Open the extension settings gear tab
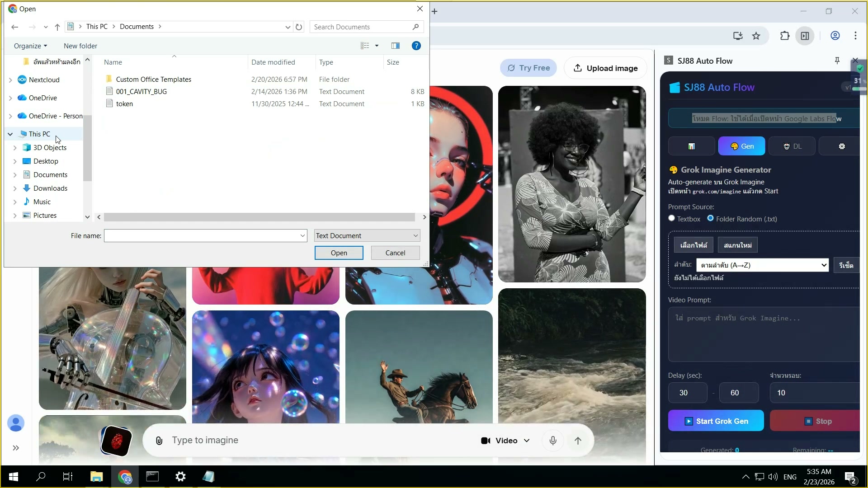Screen dimensions: 868x488 pos(841,146)
